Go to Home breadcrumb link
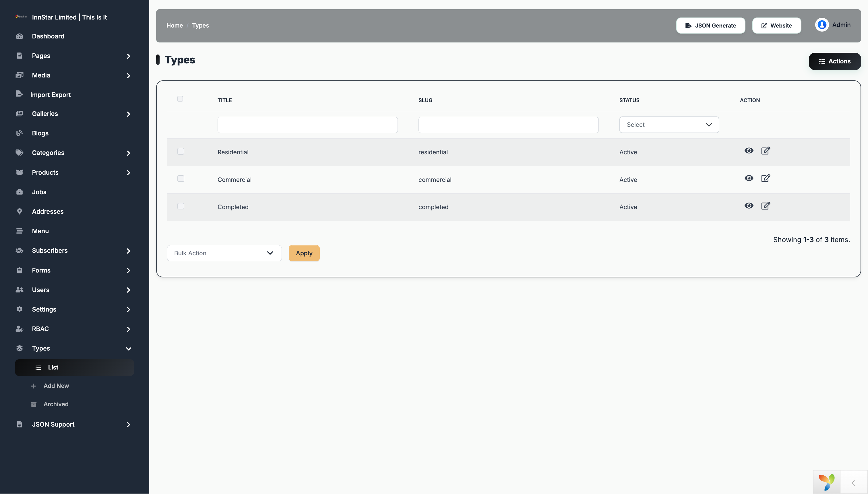Screen dimensions: 868x494 point(175,26)
